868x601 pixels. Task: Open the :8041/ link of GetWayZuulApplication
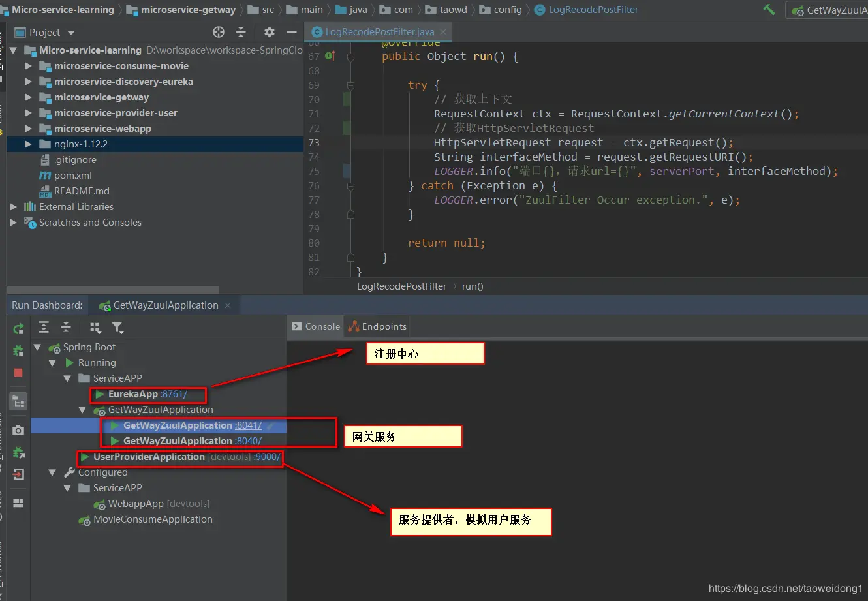[x=249, y=425]
